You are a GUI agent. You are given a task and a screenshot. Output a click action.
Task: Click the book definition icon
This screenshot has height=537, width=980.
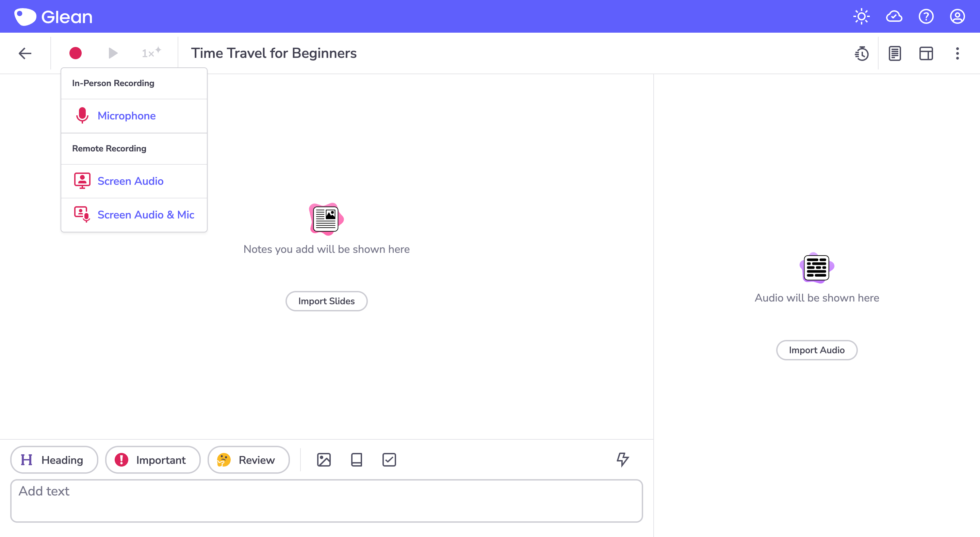pos(357,460)
